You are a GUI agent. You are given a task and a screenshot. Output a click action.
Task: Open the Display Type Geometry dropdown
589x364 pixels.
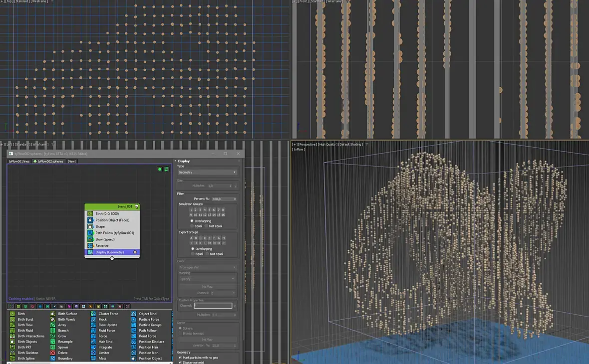coord(207,172)
